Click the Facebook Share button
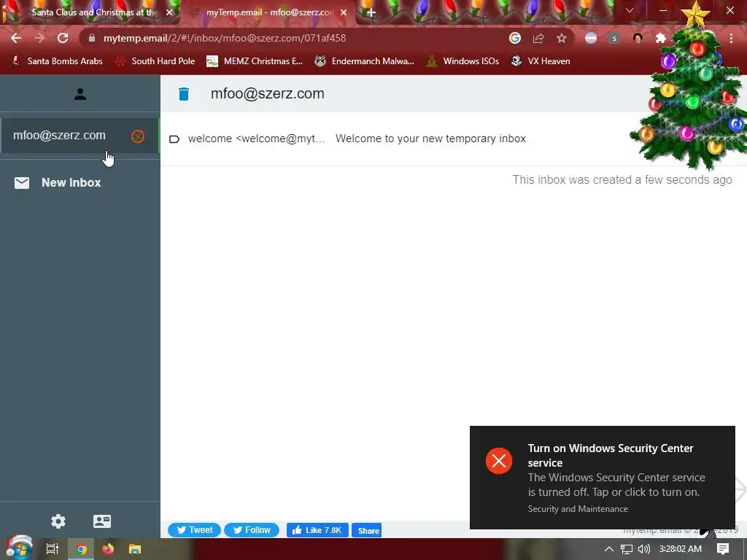 pos(366,530)
